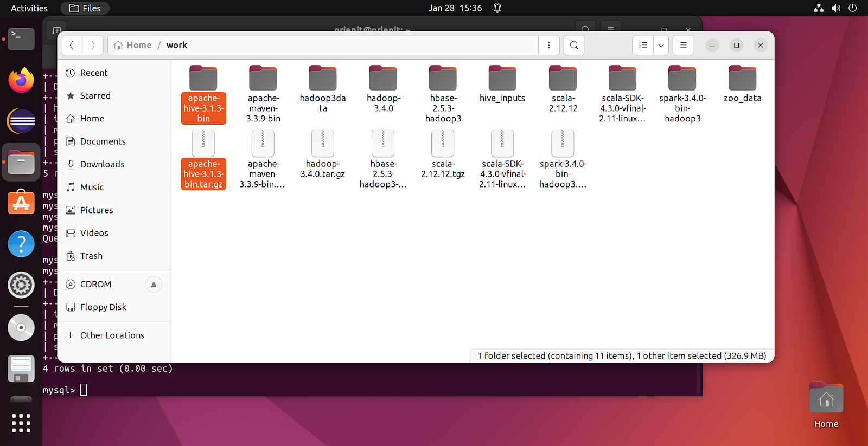Launch Firefox from the dock

point(21,80)
